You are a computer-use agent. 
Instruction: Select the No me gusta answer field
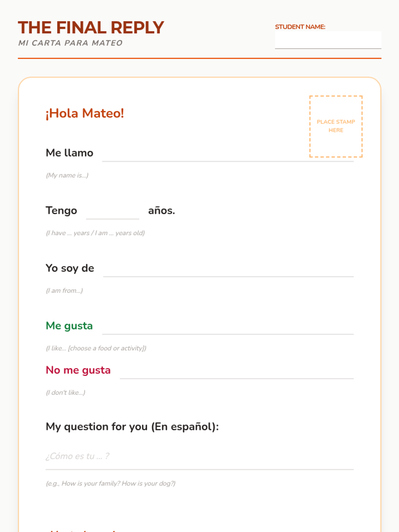pyautogui.click(x=236, y=370)
